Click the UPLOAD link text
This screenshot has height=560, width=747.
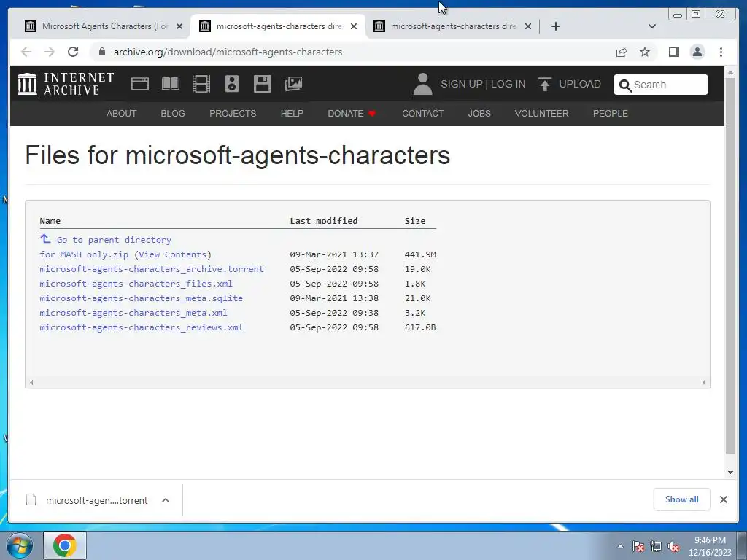pos(580,85)
